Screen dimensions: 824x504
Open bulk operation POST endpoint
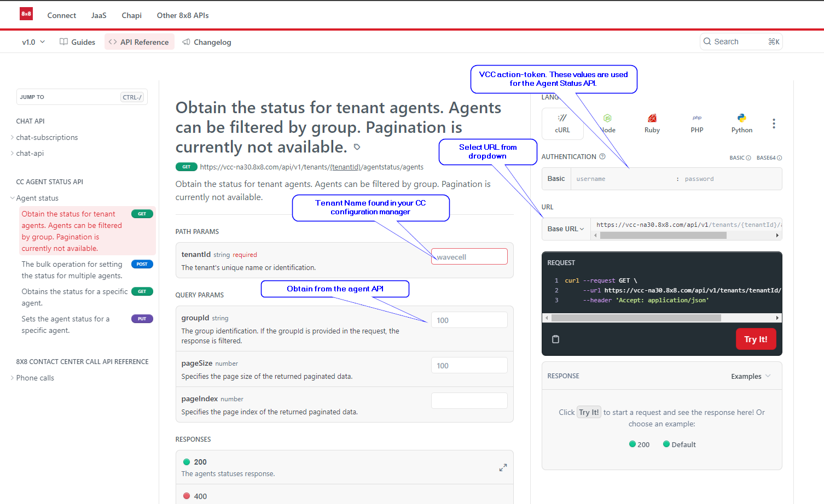tap(87, 270)
